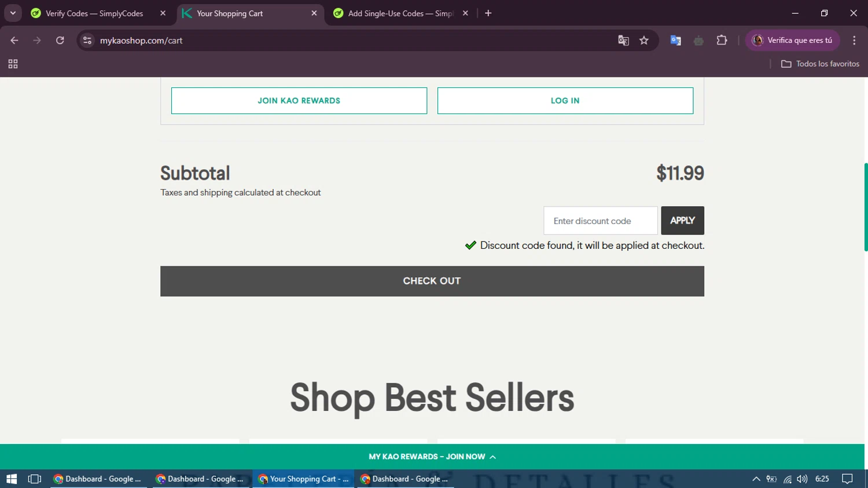Click the address bar URL
The image size is (868, 488).
(x=141, y=41)
